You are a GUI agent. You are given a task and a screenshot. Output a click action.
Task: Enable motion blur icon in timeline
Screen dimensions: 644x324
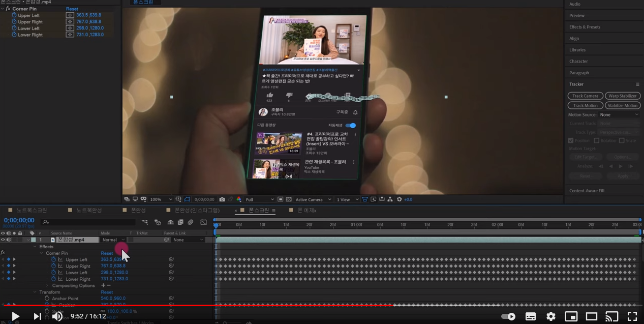tap(191, 222)
